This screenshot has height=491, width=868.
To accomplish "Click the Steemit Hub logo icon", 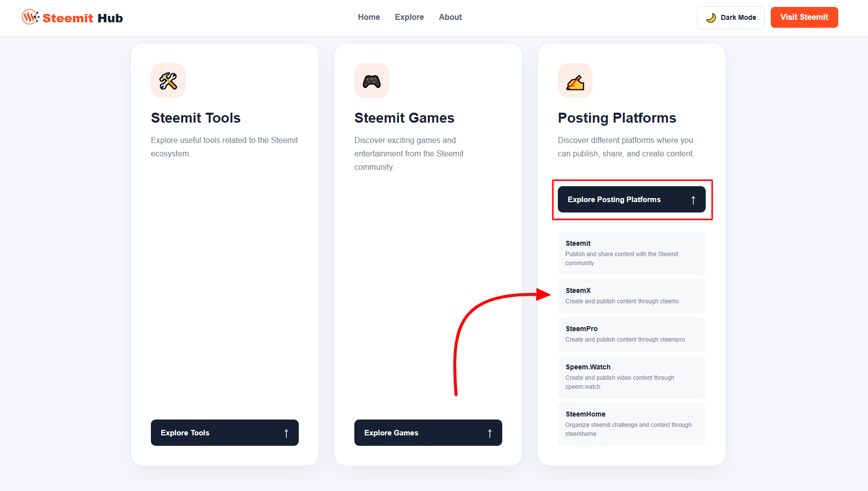I will pos(30,17).
